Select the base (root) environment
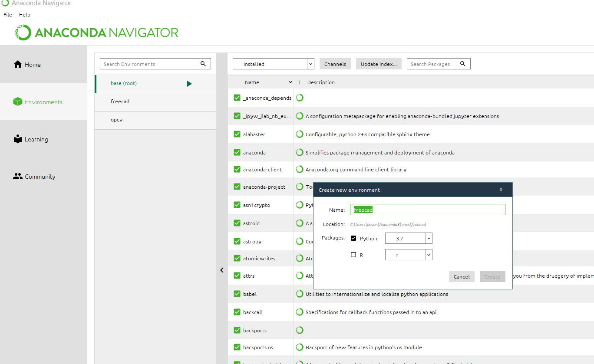 [x=155, y=83]
